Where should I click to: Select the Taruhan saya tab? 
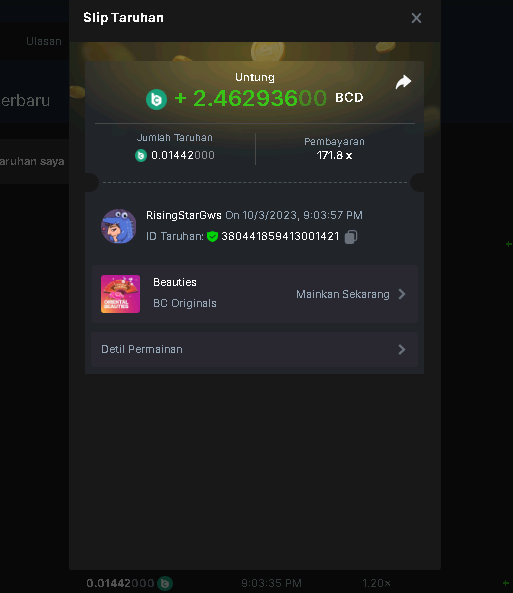click(x=32, y=161)
